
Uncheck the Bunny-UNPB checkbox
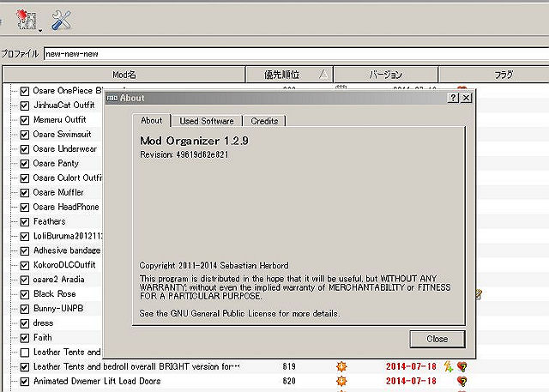point(25,309)
